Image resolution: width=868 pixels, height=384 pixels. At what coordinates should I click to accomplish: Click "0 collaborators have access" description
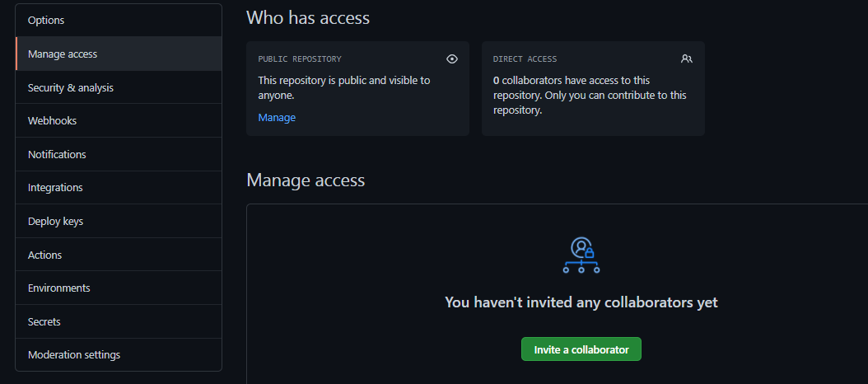(x=590, y=96)
